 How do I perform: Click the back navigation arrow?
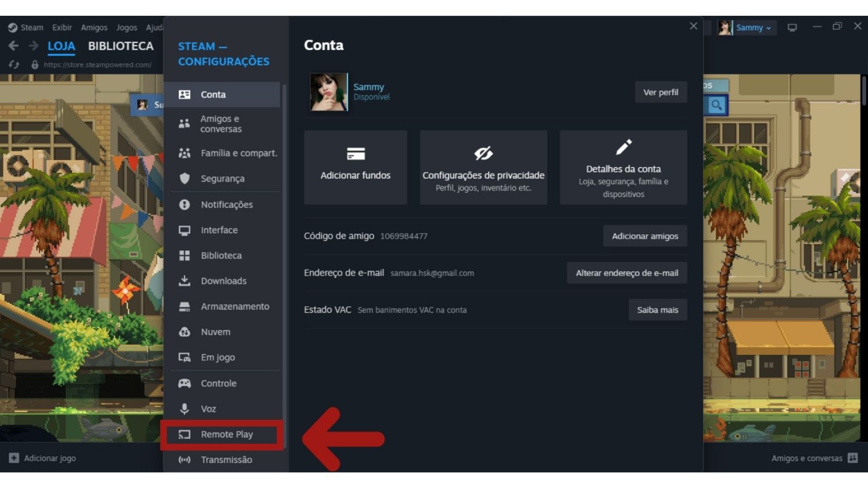[x=12, y=46]
